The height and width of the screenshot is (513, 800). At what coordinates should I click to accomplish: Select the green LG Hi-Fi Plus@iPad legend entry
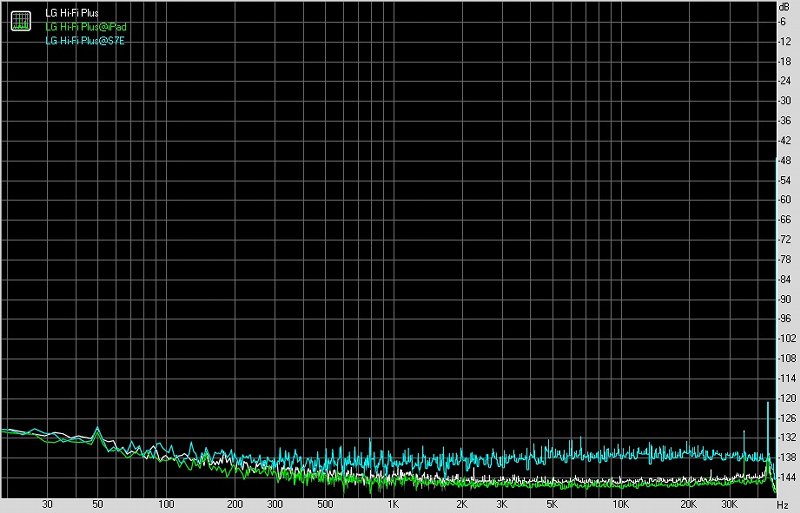[86, 27]
